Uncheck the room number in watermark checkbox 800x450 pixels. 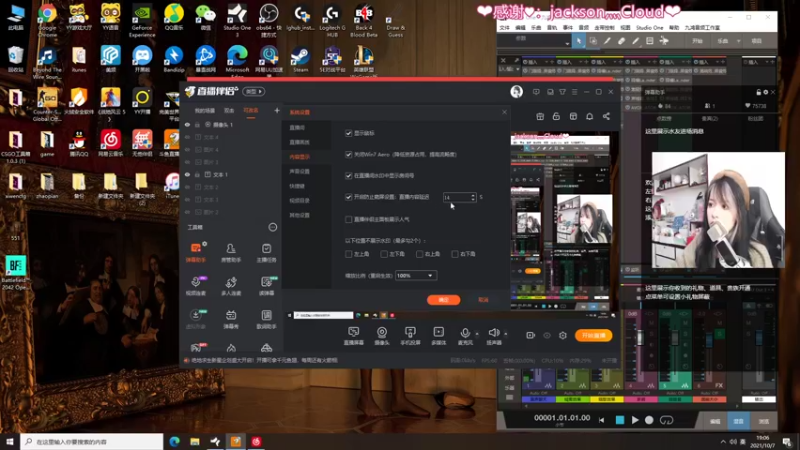[348, 176]
